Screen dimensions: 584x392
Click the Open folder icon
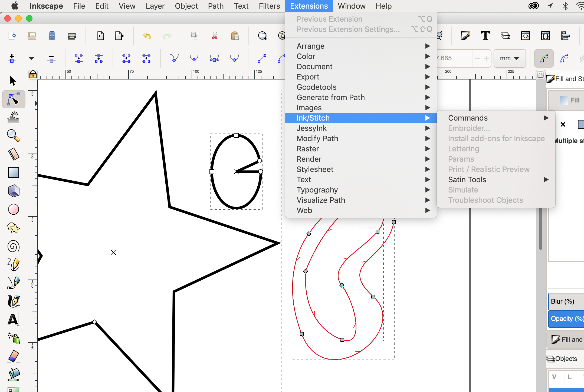(32, 36)
